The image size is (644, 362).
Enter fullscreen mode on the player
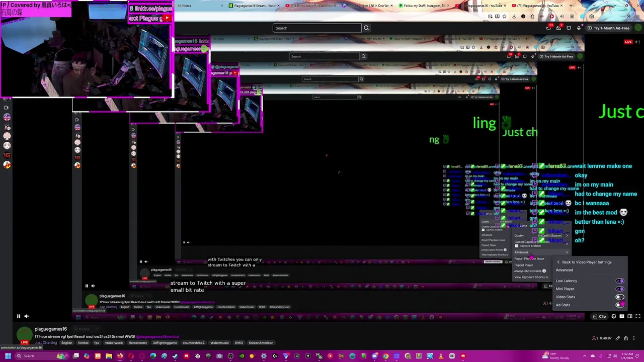(x=638, y=316)
